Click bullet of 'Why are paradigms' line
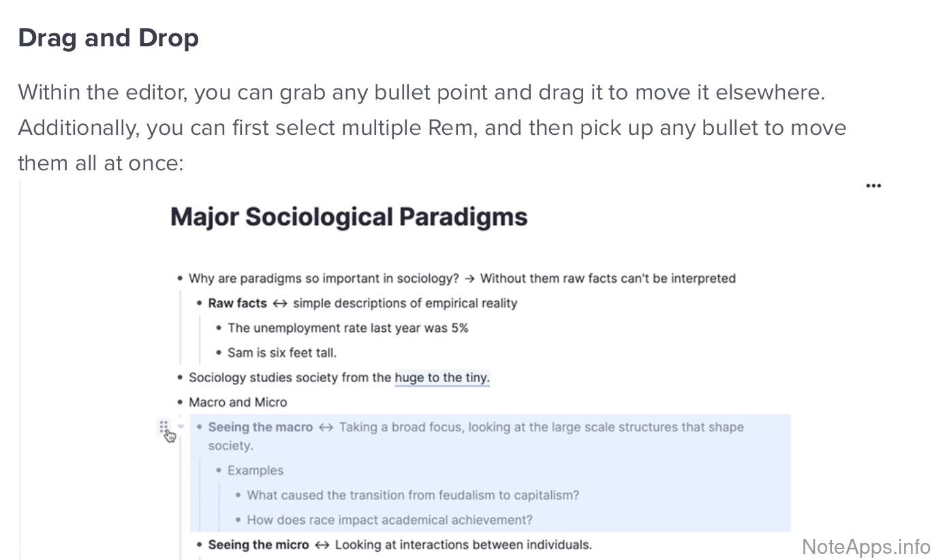Screen dimensions: 932x560 coord(180,278)
